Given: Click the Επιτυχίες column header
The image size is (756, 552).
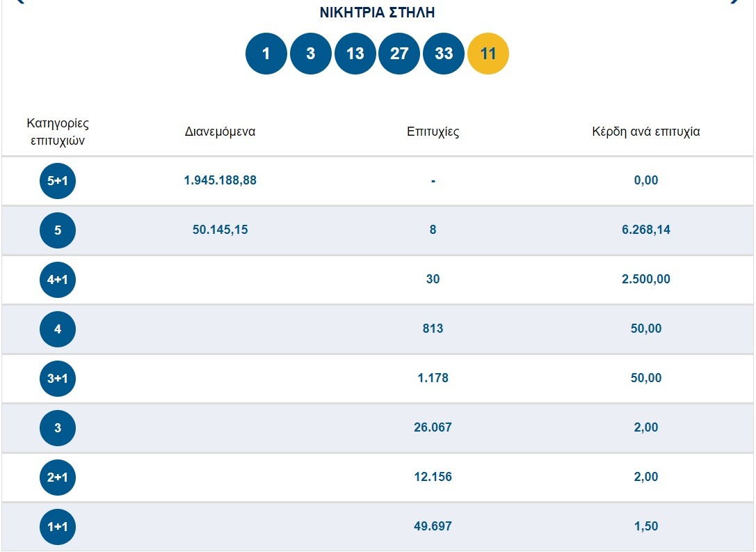Looking at the screenshot, I should tap(433, 132).
